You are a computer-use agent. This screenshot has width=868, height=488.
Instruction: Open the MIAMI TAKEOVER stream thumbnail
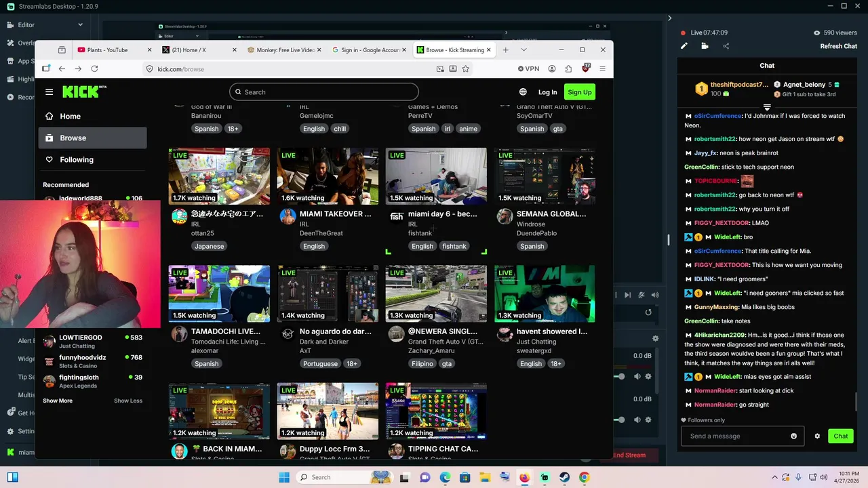click(328, 176)
